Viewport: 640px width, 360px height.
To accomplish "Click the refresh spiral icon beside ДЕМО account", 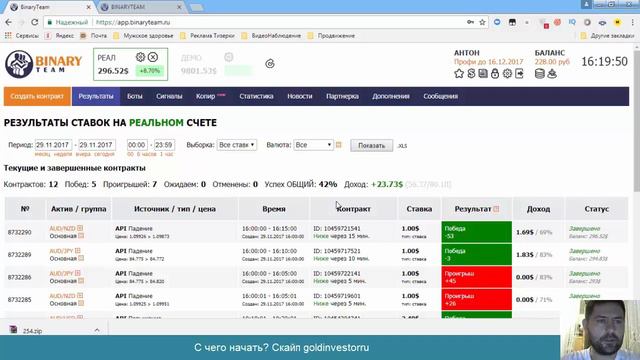I will pos(270,64).
